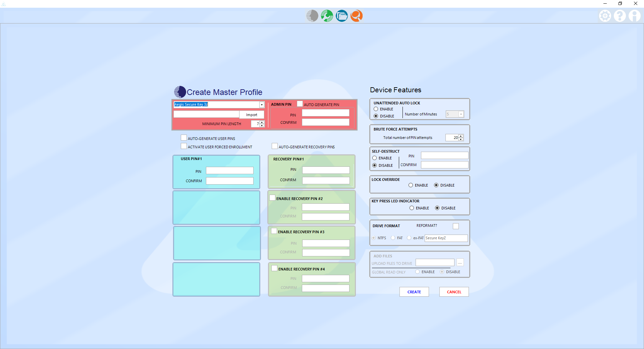The image size is (644, 349).
Task: Open settings via the gear icon
Action: [x=605, y=16]
